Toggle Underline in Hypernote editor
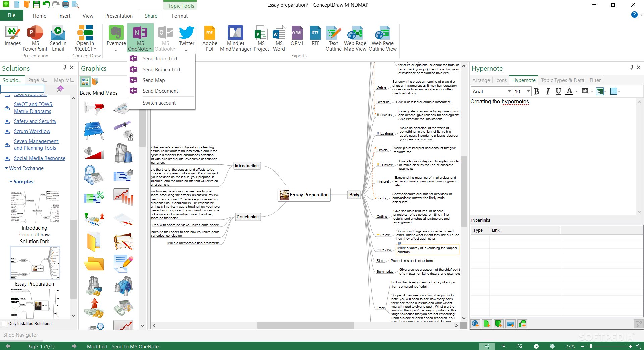This screenshot has height=350, width=644. (x=558, y=91)
